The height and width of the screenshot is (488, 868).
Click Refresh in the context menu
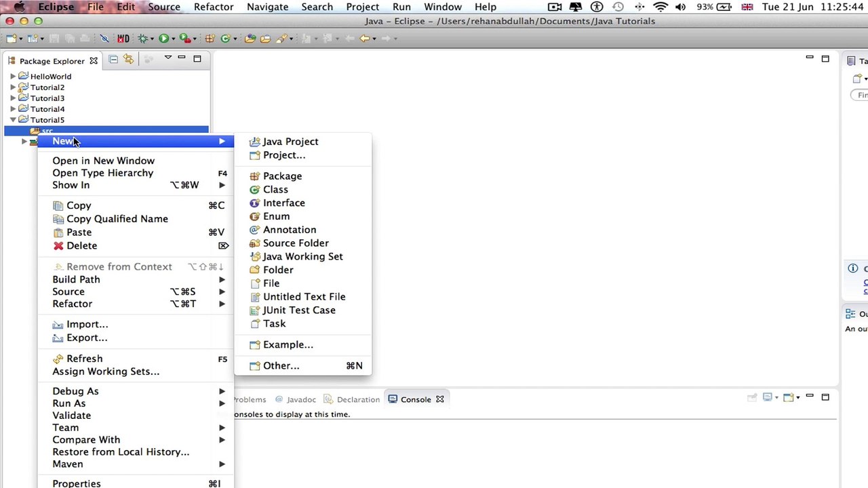click(136, 359)
